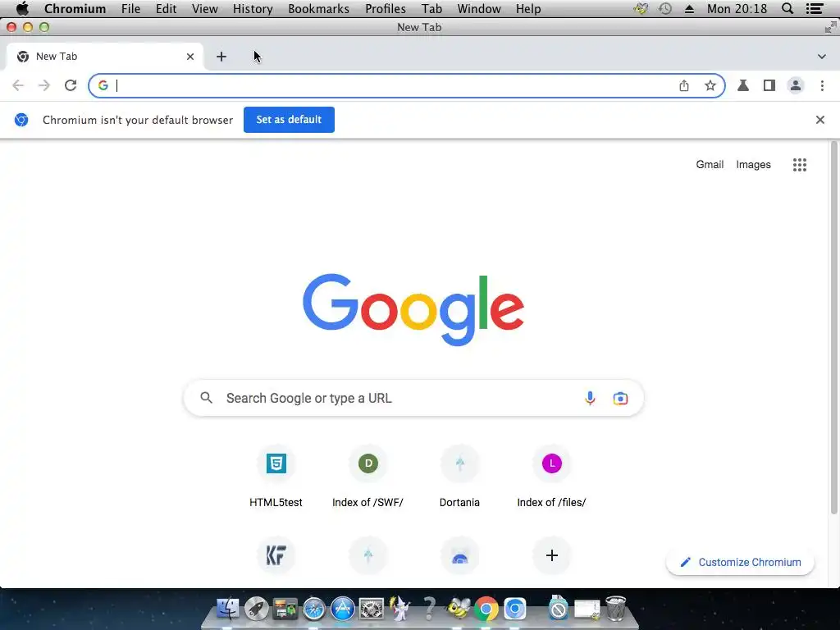Image resolution: width=840 pixels, height=630 pixels.
Task: Open System Preferences from the Dock
Action: click(372, 609)
